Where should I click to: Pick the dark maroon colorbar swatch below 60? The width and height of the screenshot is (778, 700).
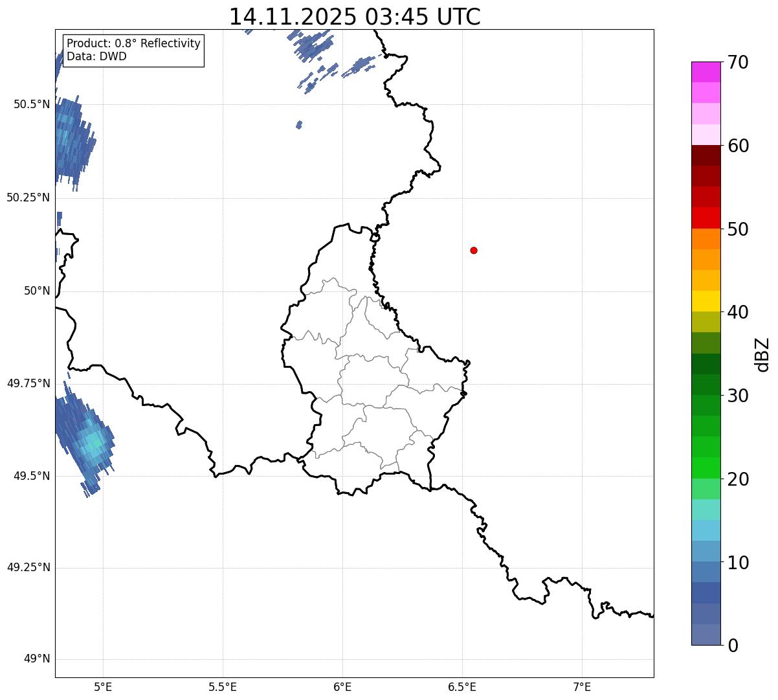[x=706, y=155]
